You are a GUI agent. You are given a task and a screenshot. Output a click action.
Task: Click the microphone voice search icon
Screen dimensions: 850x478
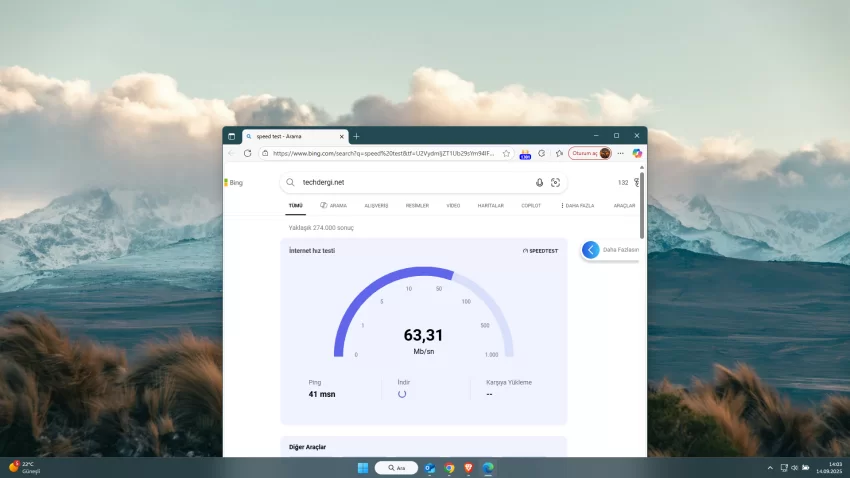tap(539, 183)
